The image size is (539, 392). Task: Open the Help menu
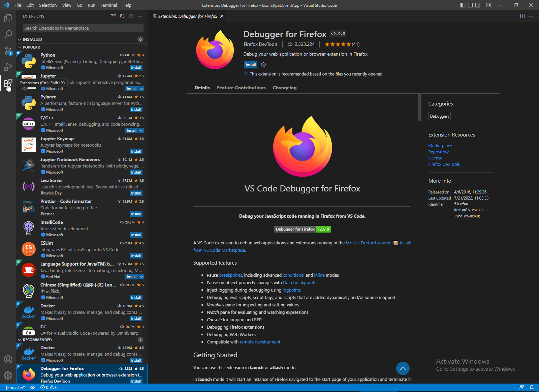[127, 5]
